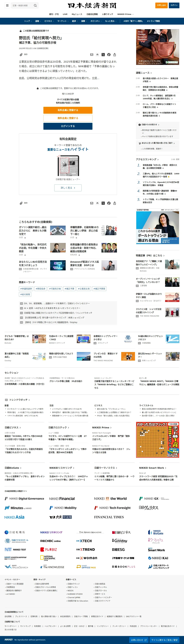This screenshot has height=644, width=184.
Task: Open the #米中「新アヘン戦争」 topic tab
Action: [133, 21]
